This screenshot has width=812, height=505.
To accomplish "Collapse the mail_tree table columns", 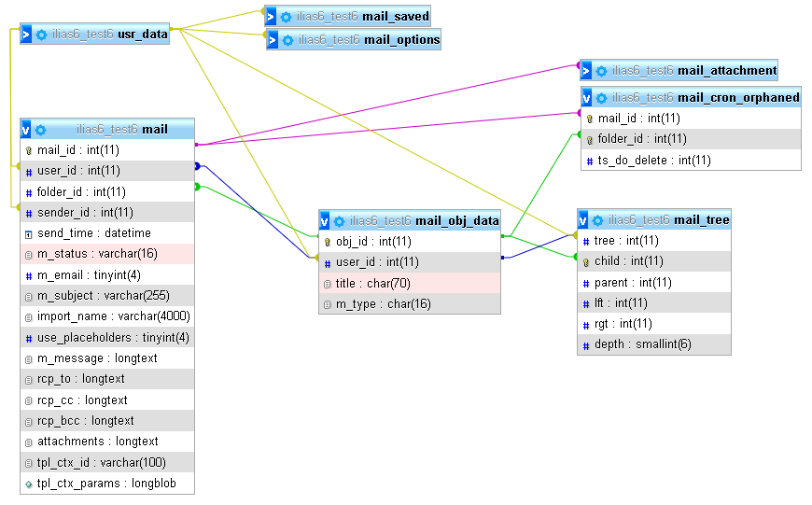I will tap(584, 220).
